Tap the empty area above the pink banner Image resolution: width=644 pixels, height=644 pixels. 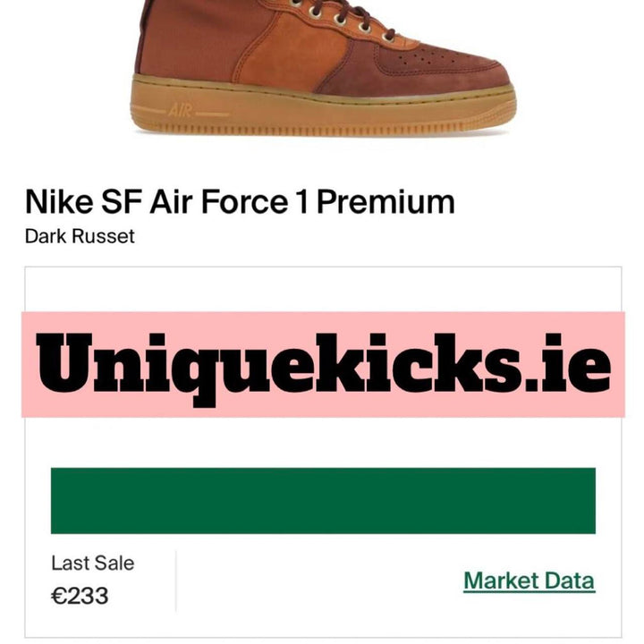point(323,289)
